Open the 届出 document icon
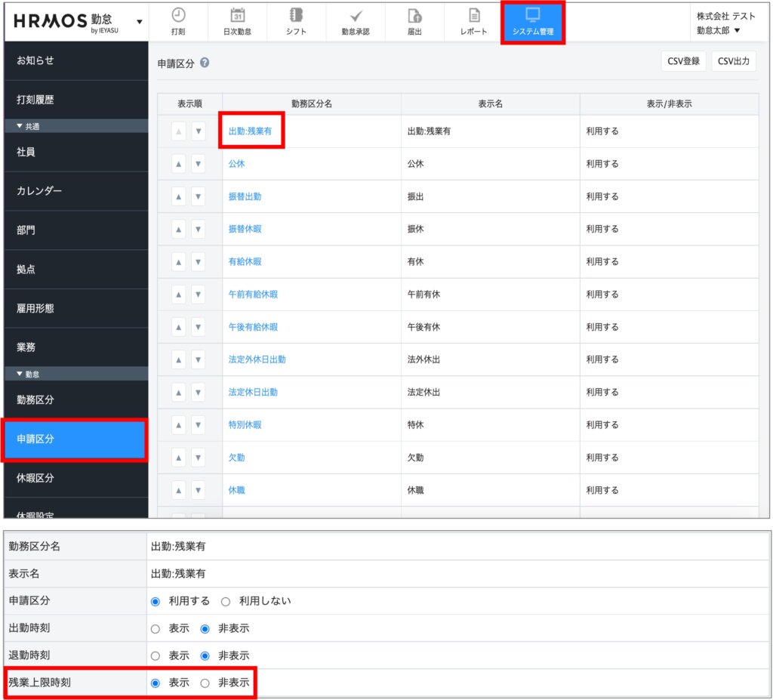The image size is (773, 700). pos(414,15)
